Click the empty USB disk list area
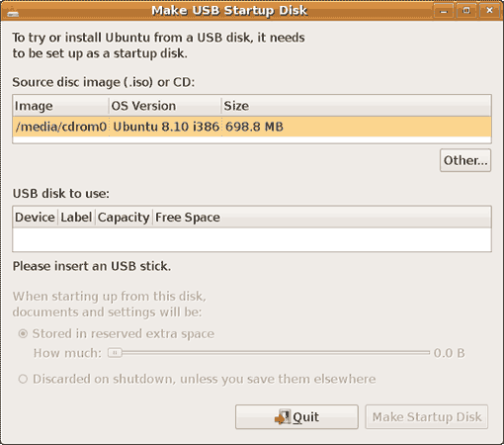Screen dimensions: 504x445 click(x=252, y=239)
